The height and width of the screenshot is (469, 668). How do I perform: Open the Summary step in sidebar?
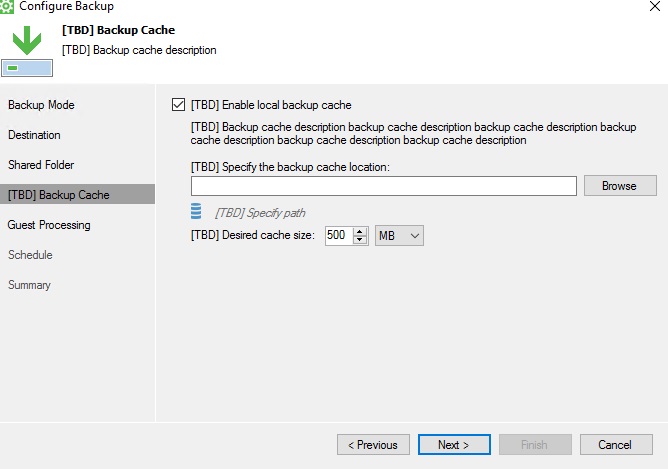point(29,285)
